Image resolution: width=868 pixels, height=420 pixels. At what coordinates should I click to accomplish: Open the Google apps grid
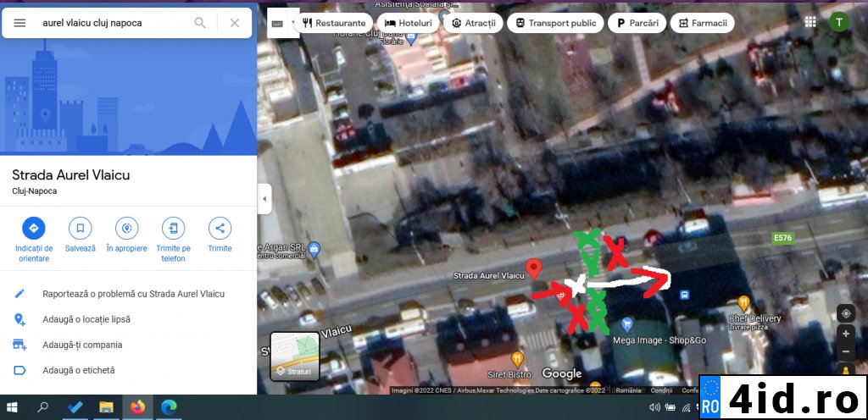[810, 21]
